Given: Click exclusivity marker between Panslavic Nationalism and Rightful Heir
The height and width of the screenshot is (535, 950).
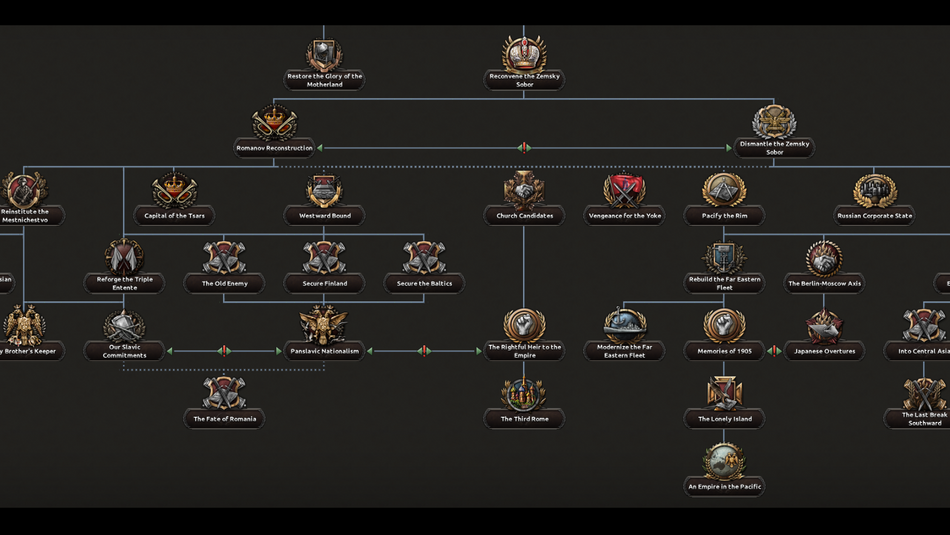Looking at the screenshot, I should click(424, 350).
